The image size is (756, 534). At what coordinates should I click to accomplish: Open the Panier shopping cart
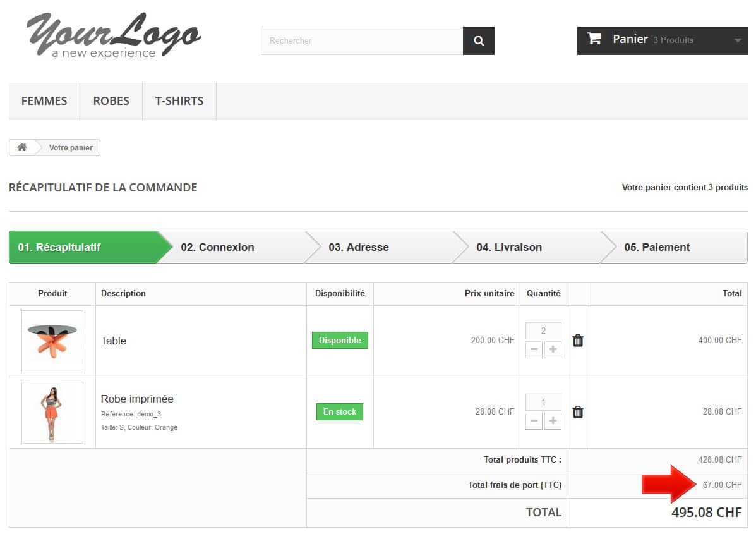point(662,40)
